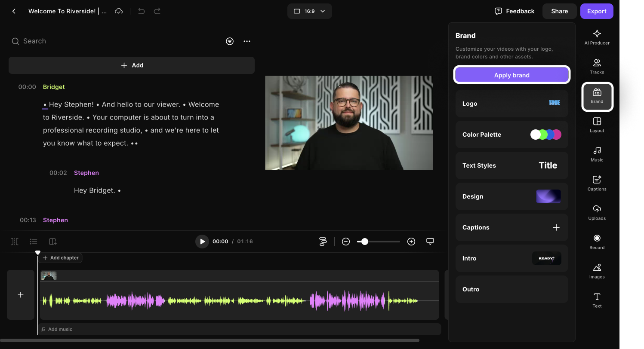Open the Logo brand setting

pos(512,104)
